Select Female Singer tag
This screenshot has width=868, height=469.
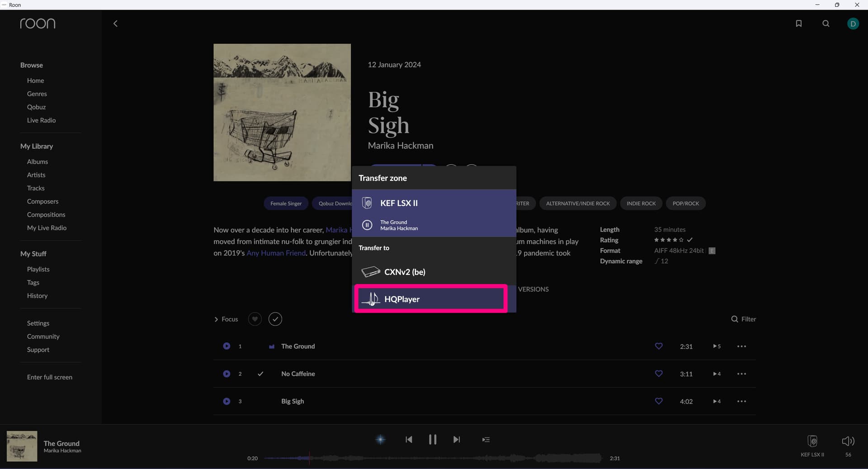point(286,204)
